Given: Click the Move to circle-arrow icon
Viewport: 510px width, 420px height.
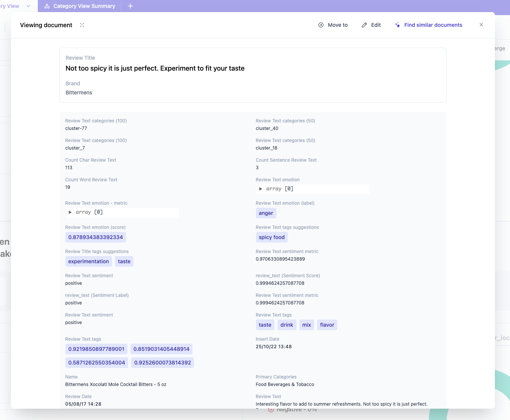Looking at the screenshot, I should point(321,25).
